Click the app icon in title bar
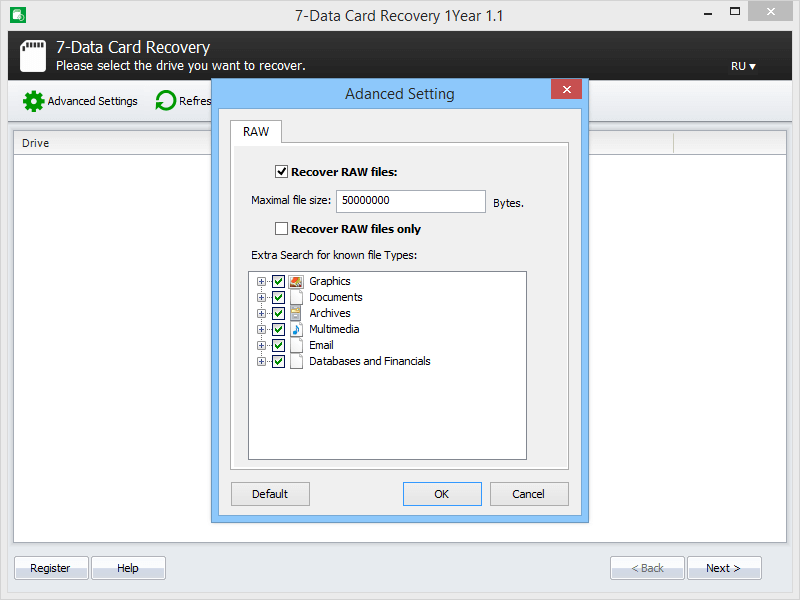This screenshot has height=600, width=800. click(18, 15)
